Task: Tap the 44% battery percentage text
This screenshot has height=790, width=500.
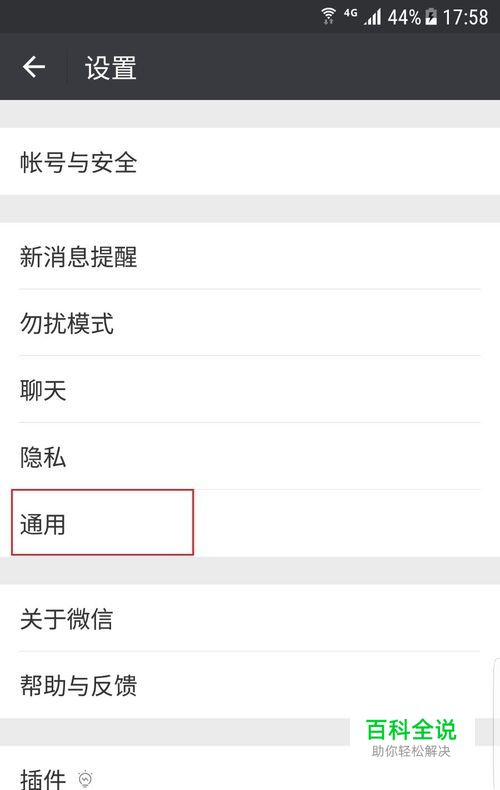Action: point(404,17)
